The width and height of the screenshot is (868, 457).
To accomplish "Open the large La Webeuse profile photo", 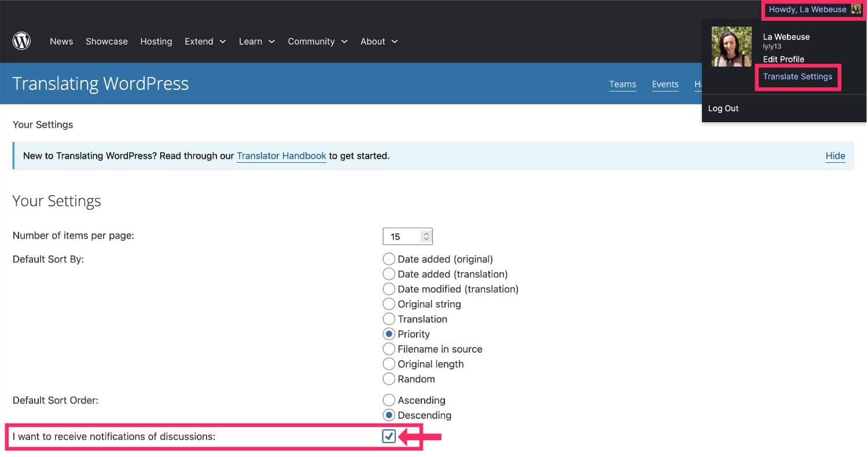I will click(731, 46).
